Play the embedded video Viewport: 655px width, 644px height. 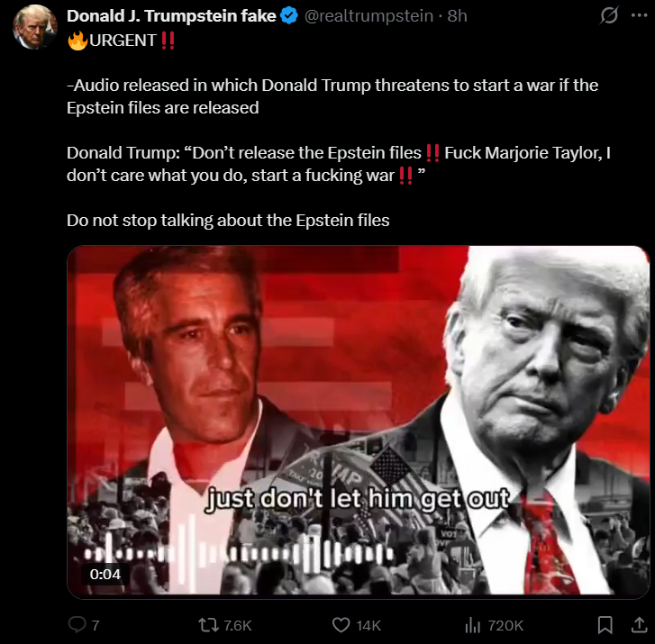pos(358,422)
